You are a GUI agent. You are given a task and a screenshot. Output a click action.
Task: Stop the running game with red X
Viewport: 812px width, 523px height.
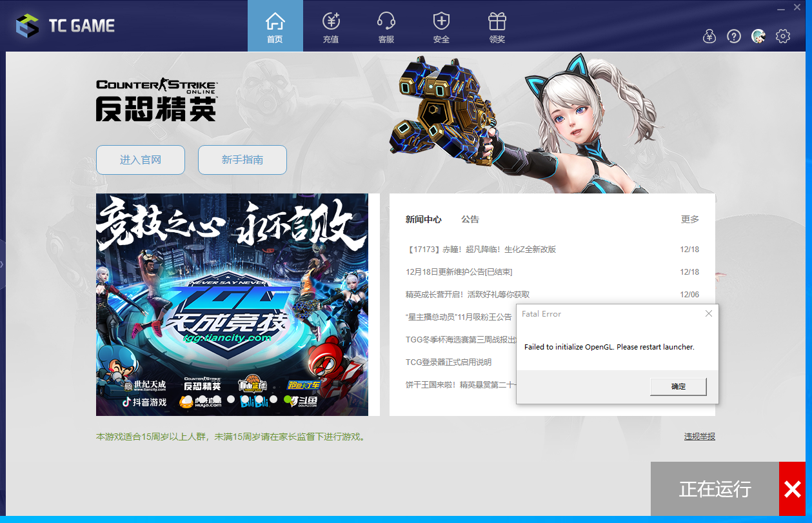tap(792, 489)
